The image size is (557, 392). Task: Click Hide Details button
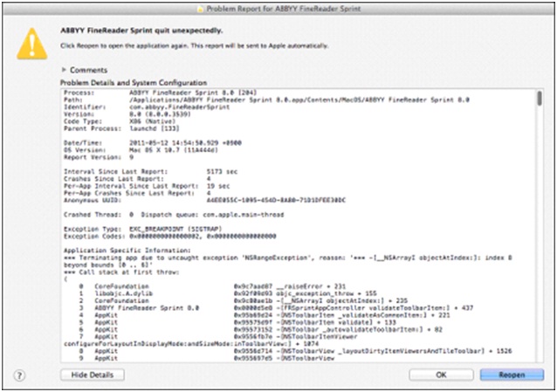(93, 375)
